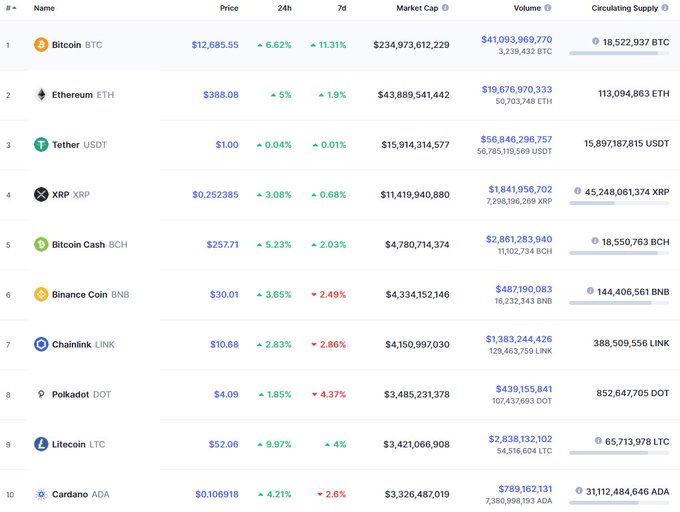The image size is (680, 512).
Task: Click the info icon next to 45,248,061,374 XRP
Action: [578, 191]
